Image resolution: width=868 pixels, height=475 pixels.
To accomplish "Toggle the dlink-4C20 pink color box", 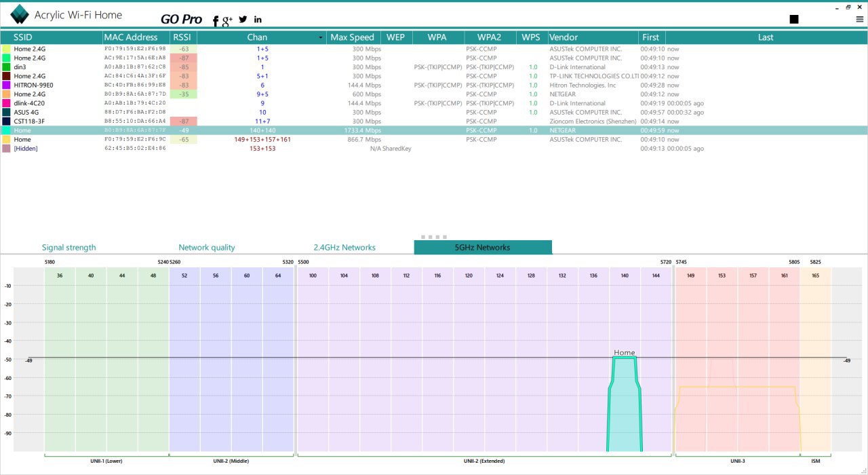I will point(7,103).
